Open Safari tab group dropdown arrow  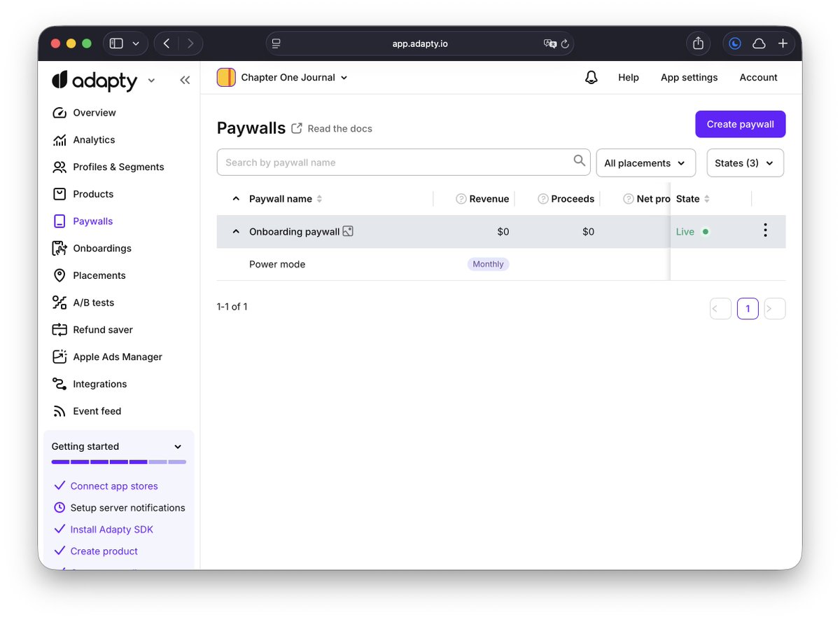click(136, 43)
